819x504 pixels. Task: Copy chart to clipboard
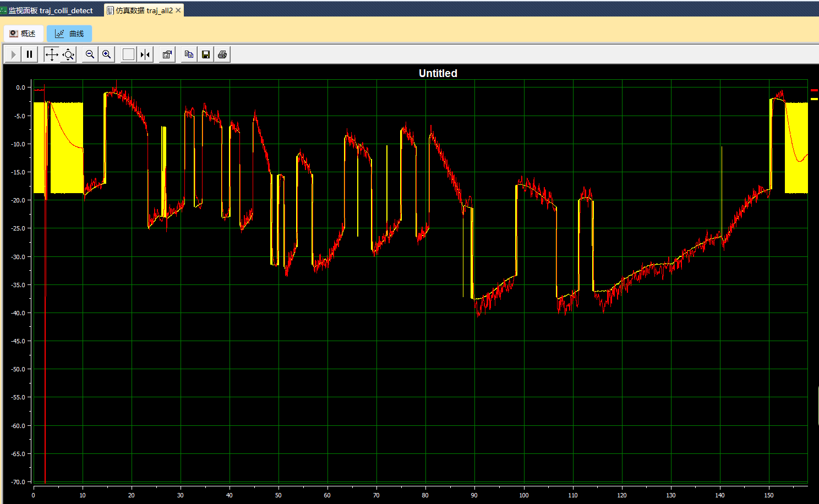[x=189, y=54]
